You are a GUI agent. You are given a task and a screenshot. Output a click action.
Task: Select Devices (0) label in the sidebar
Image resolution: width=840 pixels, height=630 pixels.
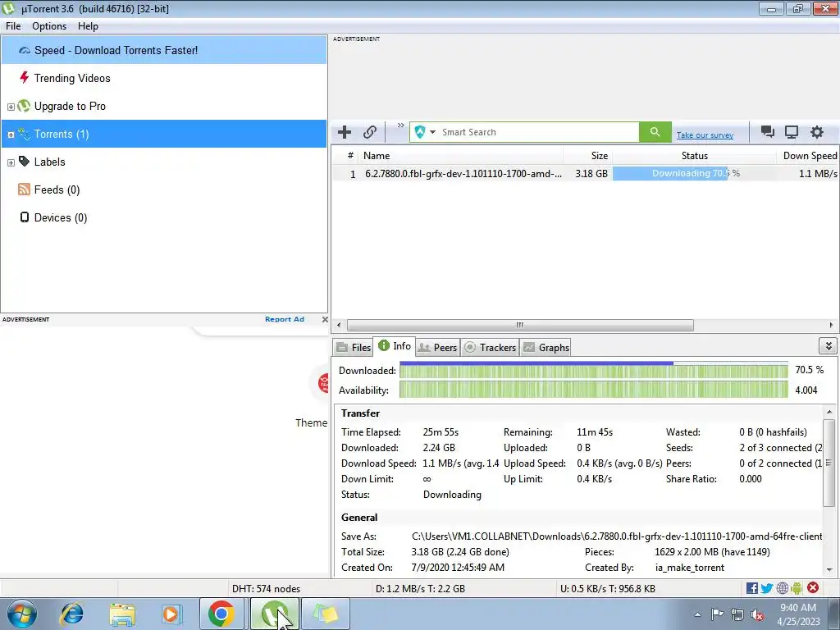tap(61, 217)
